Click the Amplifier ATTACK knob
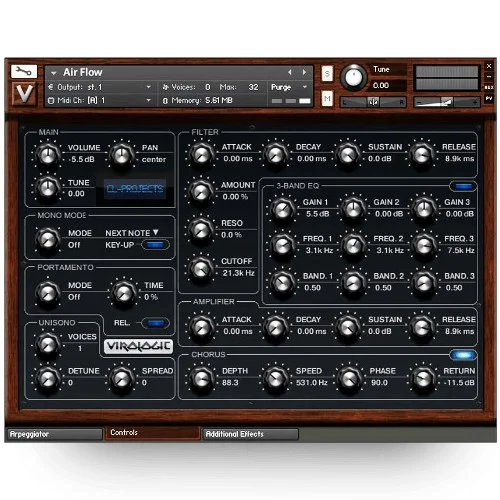Screen dimensions: 500x500 (x=201, y=327)
